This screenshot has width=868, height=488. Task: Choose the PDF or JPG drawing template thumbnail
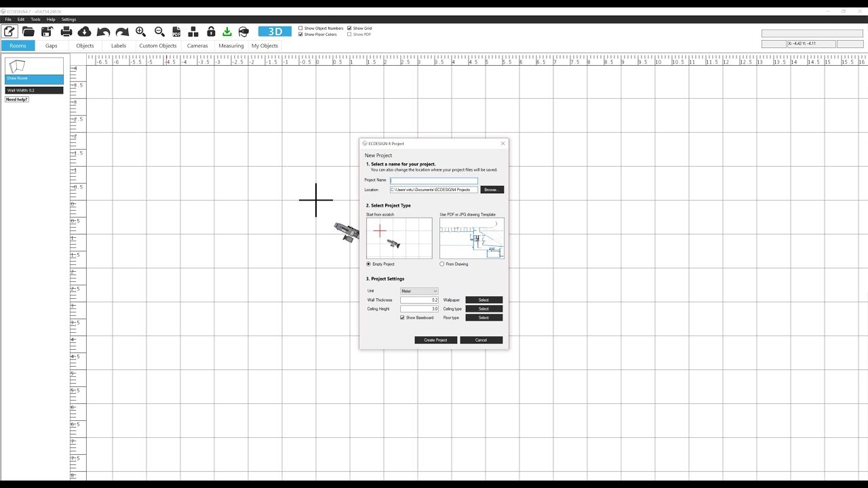click(472, 238)
